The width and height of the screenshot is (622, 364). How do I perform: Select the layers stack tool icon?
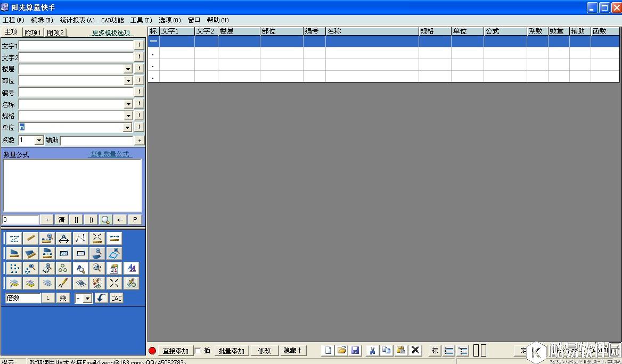[x=47, y=283]
